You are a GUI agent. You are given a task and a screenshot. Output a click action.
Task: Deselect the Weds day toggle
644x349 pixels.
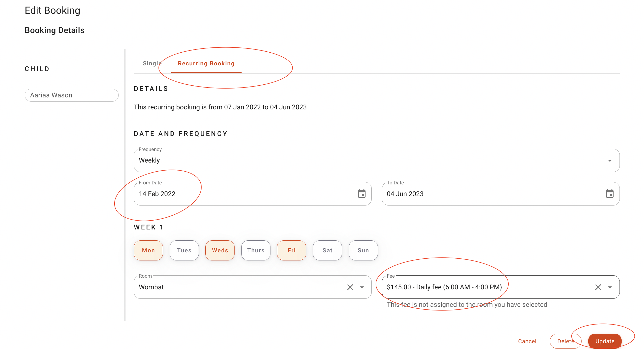[x=220, y=250]
